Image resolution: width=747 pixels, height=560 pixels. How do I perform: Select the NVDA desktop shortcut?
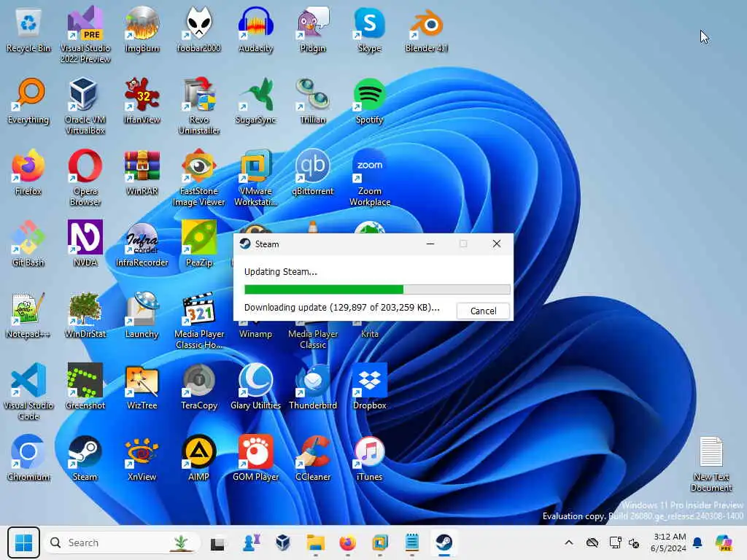pyautogui.click(x=85, y=244)
